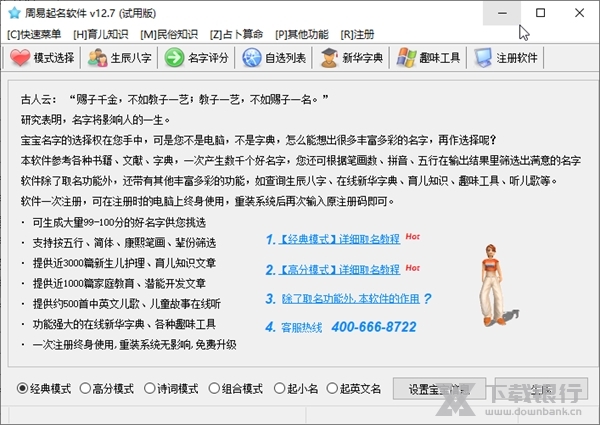600x425 pixels.
Task: Follow link 除了取名功能外,本软件的作用
Action: [x=351, y=298]
